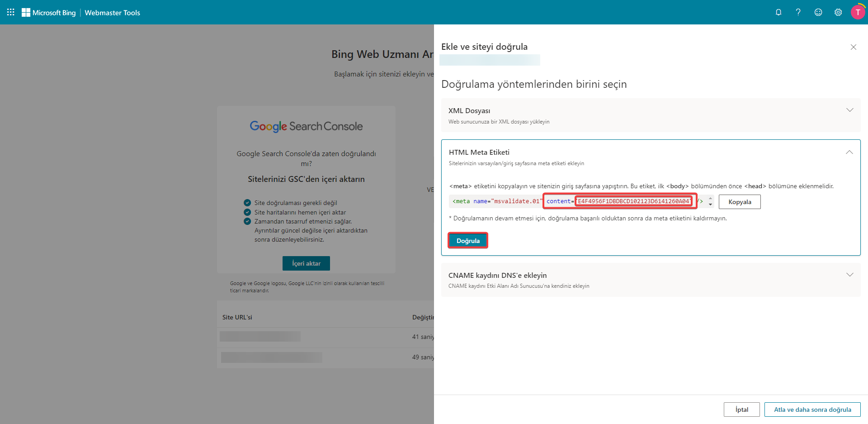
Task: Click the Google Search Console logo
Action: 306,126
